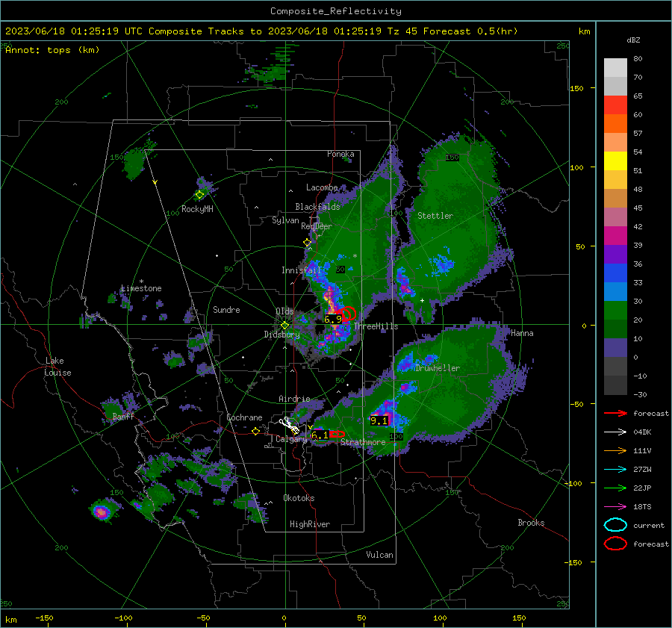The image size is (672, 628).
Task: Click the cyan current ellipse legend icon
Action: [x=615, y=525]
